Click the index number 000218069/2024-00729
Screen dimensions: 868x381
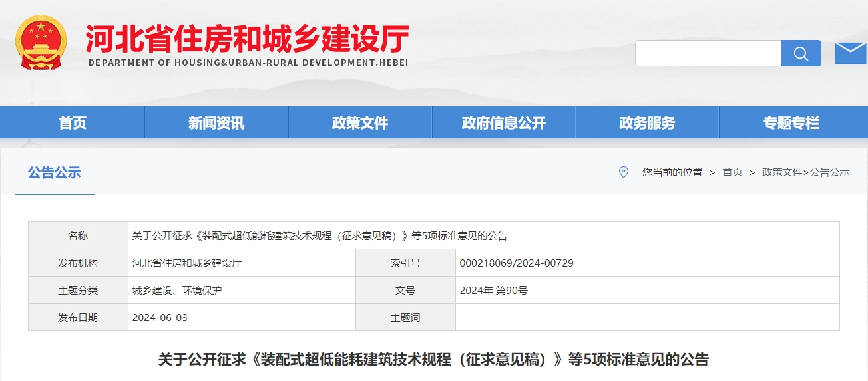[517, 263]
